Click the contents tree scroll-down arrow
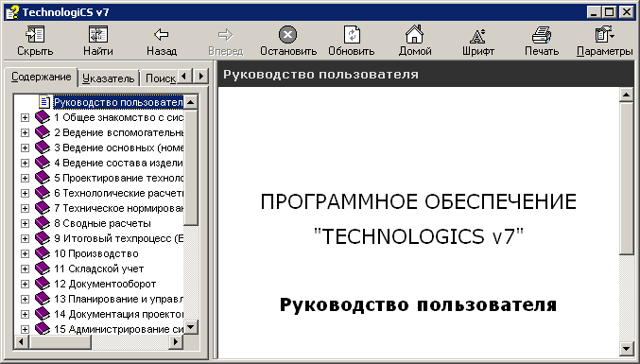 pyautogui.click(x=191, y=327)
